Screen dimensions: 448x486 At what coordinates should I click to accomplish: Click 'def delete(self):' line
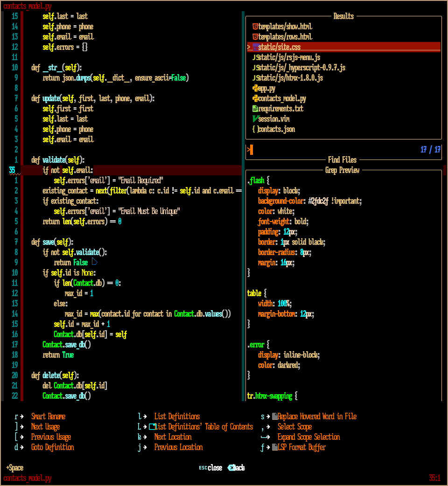pos(55,375)
